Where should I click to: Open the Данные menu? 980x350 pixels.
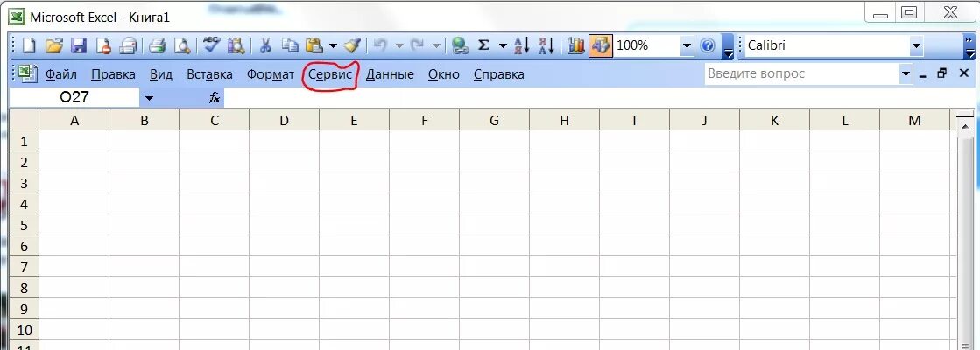[390, 74]
